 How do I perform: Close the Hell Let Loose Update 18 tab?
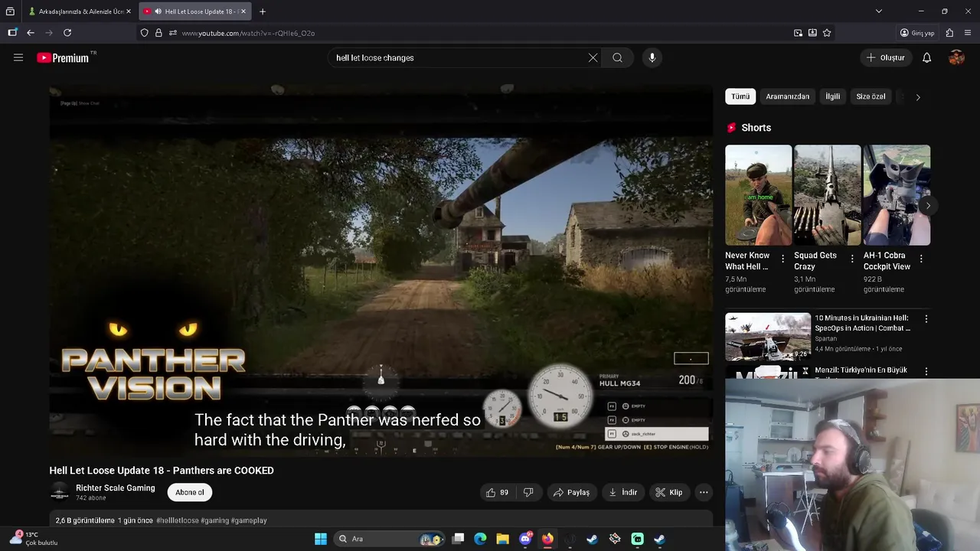(x=243, y=11)
